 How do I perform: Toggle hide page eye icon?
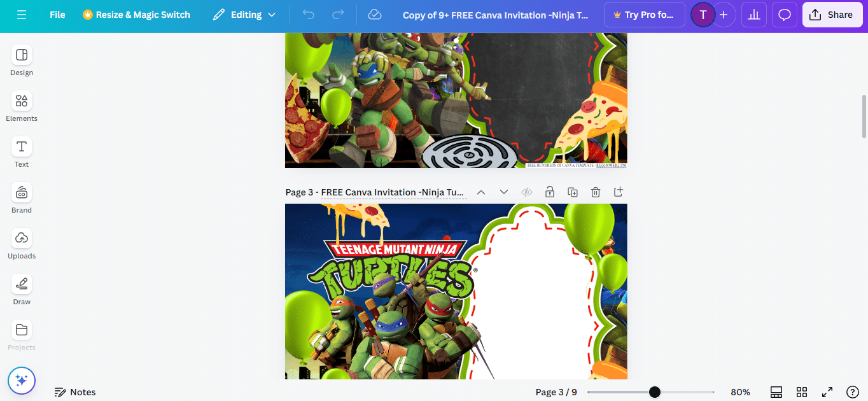(526, 192)
